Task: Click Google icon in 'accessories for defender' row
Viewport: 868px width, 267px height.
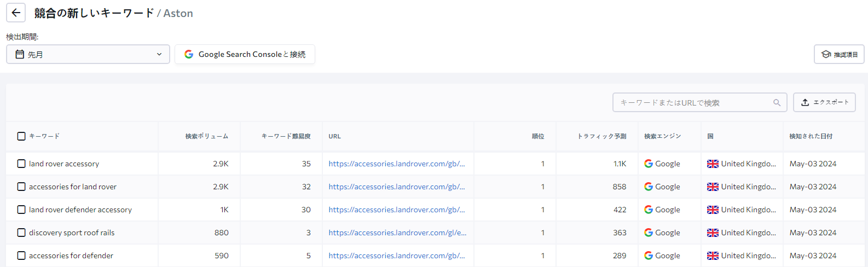Action: pyautogui.click(x=649, y=256)
